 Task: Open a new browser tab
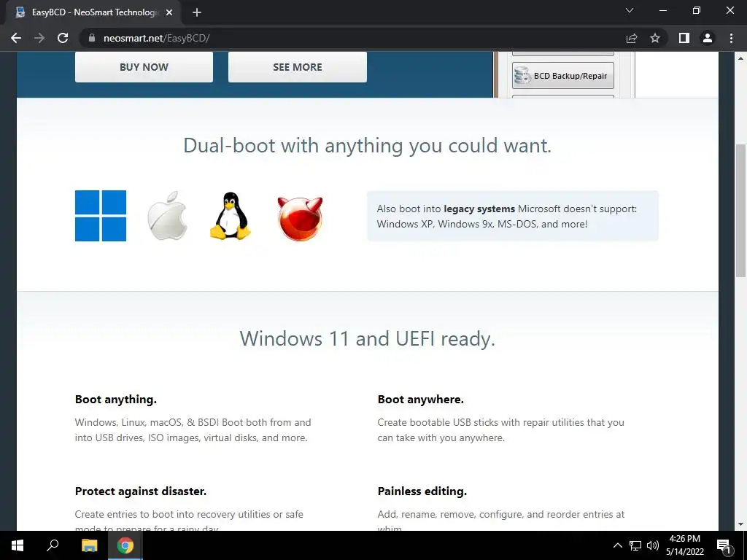pos(197,12)
